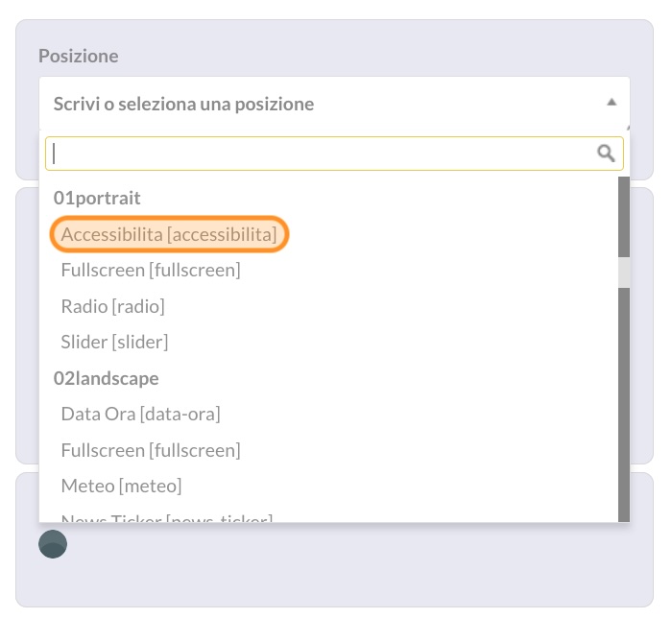
Task: Click the scrollbar track below the thumb
Action: [624, 405]
